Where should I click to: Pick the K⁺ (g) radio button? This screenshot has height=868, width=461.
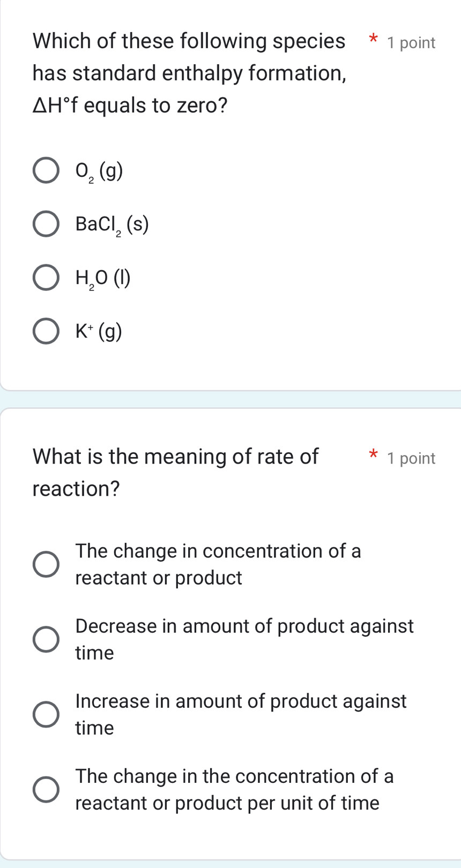[46, 332]
